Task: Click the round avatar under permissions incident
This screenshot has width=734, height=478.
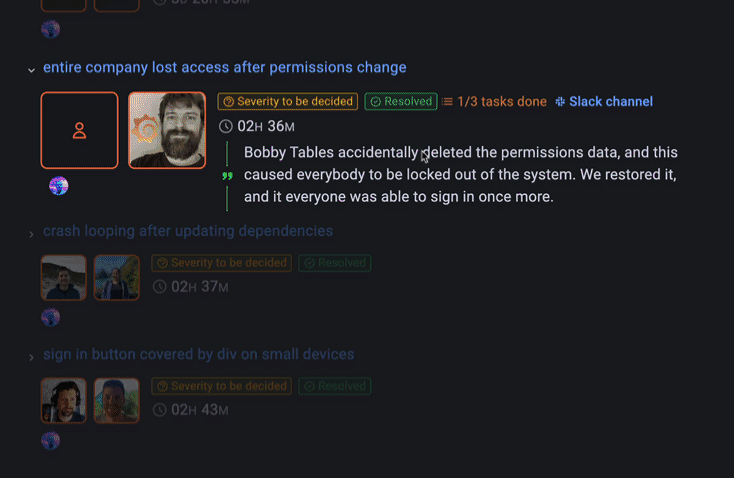Action: click(59, 186)
